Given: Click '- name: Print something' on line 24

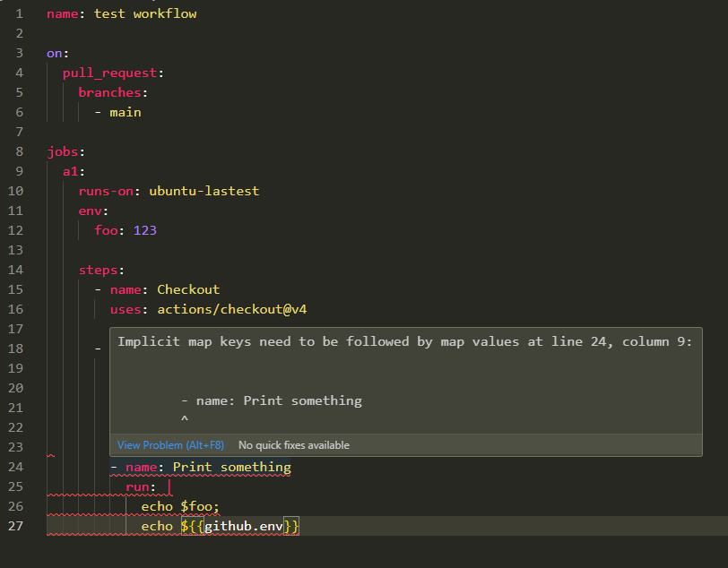Looking at the screenshot, I should pos(201,467).
